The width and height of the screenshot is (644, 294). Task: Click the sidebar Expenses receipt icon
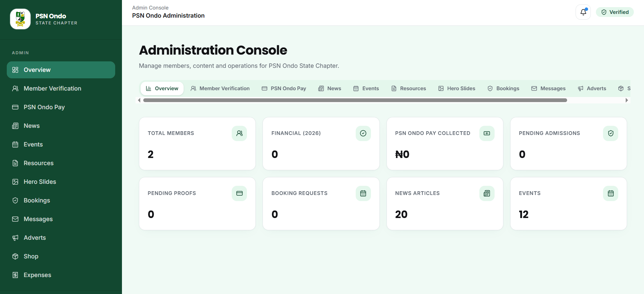15,275
